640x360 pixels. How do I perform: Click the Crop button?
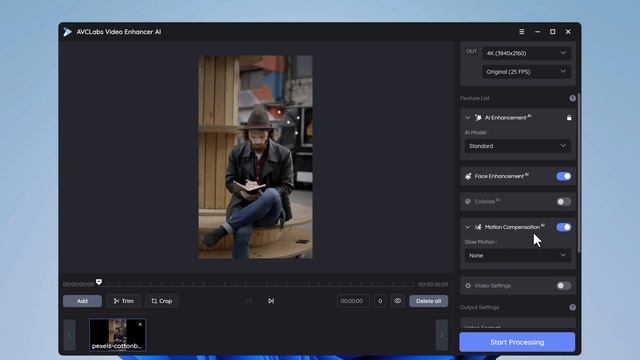point(162,301)
